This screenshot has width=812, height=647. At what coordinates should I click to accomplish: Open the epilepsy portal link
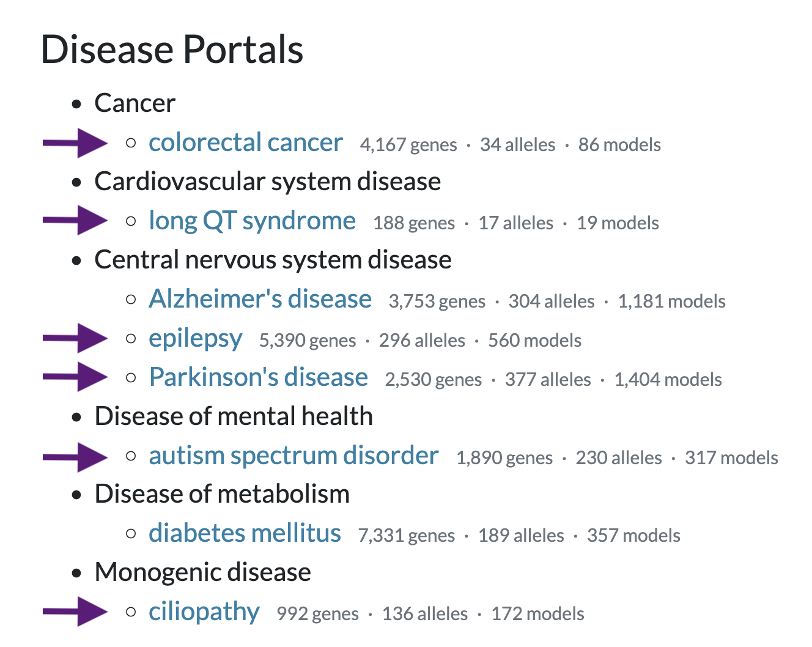pos(195,339)
